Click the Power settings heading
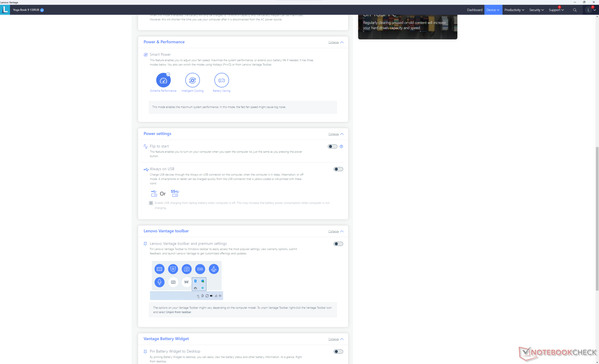This screenshot has width=599, height=364. click(157, 133)
